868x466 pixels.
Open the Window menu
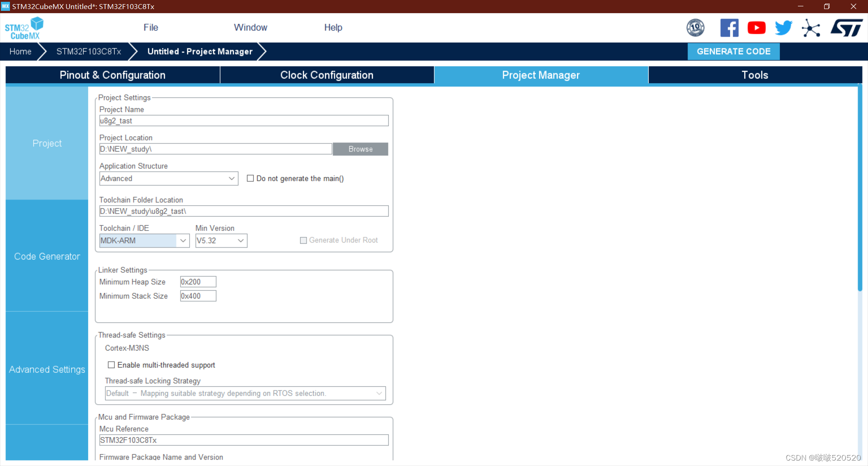250,28
